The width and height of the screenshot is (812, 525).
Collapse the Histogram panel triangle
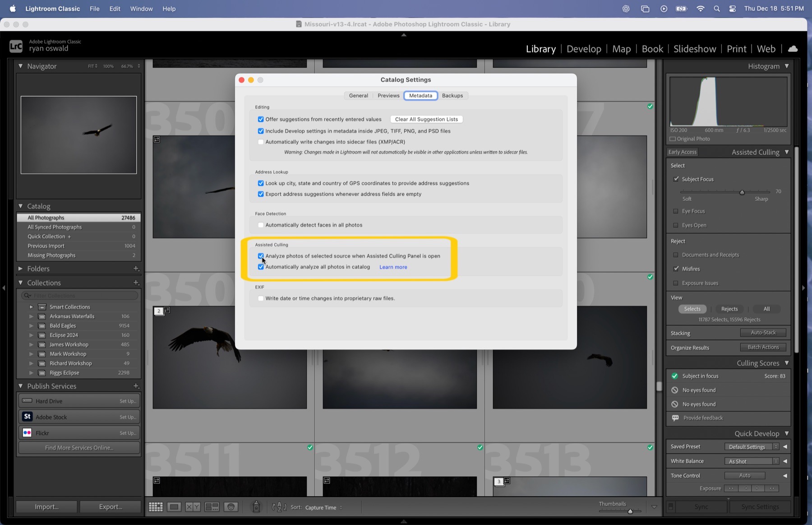click(x=787, y=66)
